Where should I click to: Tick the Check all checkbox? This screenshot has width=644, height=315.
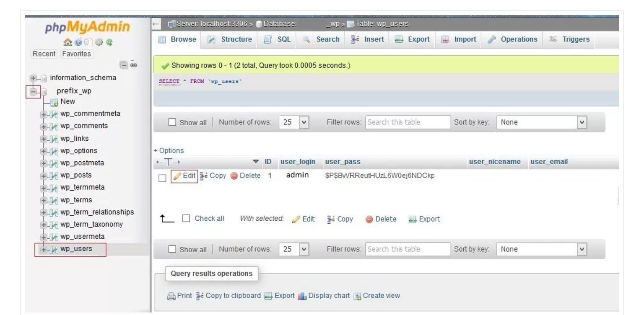click(x=186, y=219)
